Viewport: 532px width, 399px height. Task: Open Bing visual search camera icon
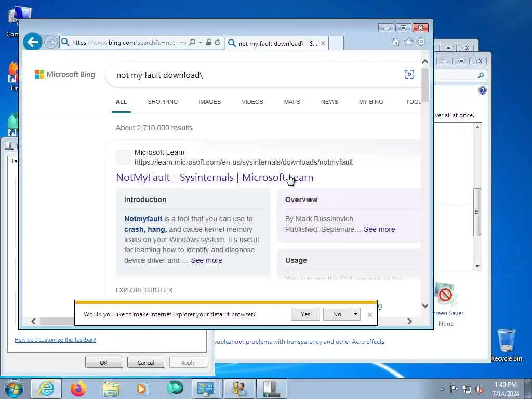pos(409,74)
